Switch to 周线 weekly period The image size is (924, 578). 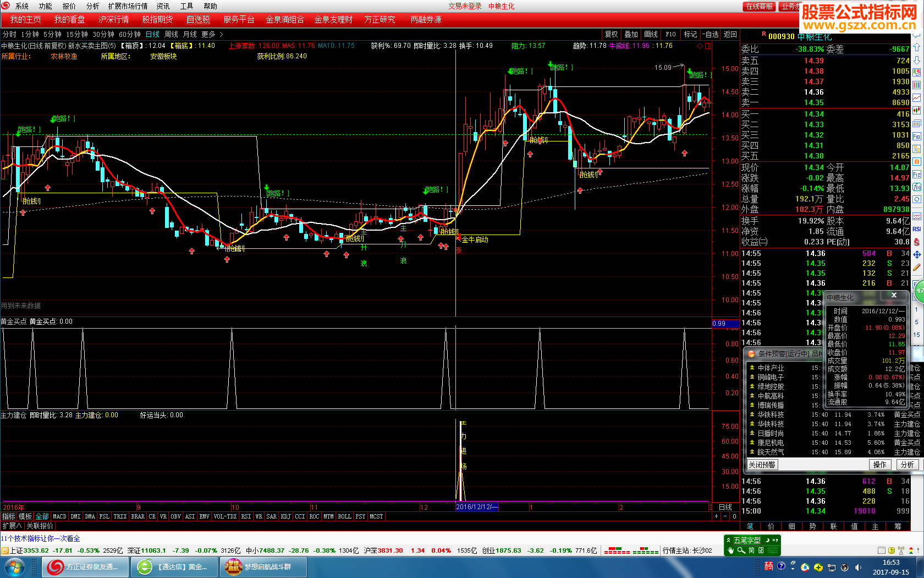click(171, 34)
